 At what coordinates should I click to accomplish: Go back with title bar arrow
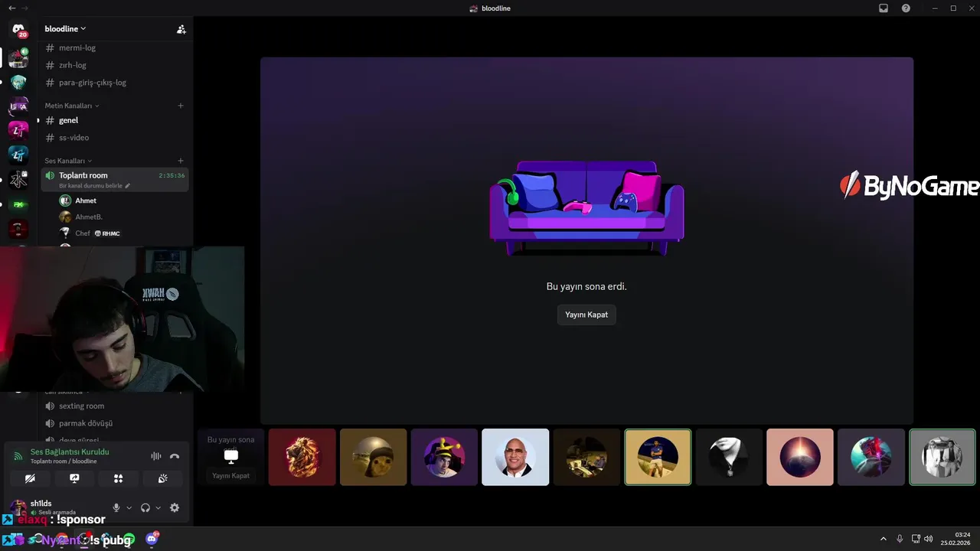pos(11,8)
